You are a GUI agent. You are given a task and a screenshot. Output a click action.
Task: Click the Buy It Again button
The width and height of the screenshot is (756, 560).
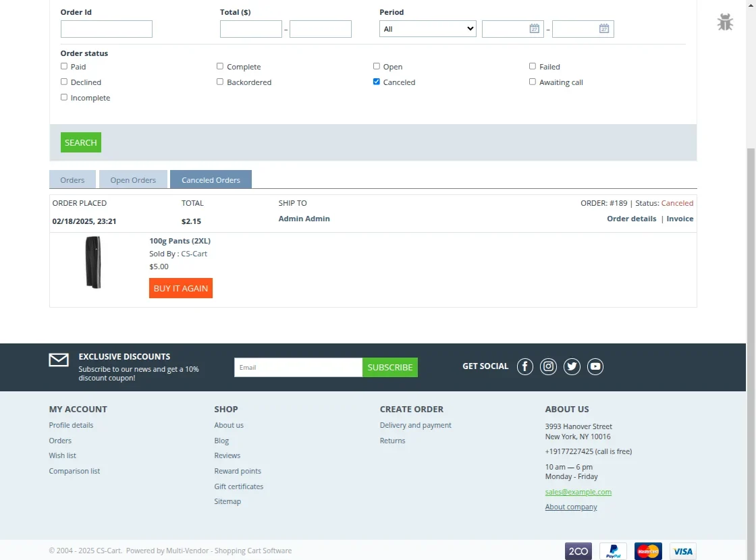(x=181, y=288)
